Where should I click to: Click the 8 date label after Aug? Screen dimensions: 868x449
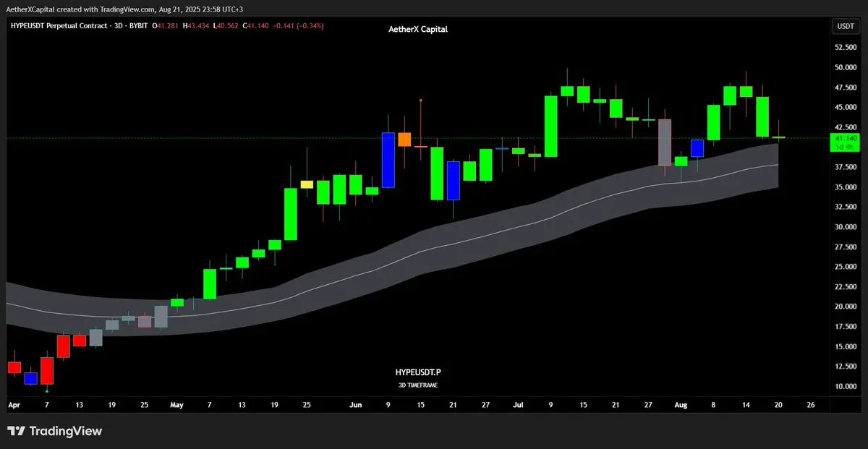click(x=714, y=406)
